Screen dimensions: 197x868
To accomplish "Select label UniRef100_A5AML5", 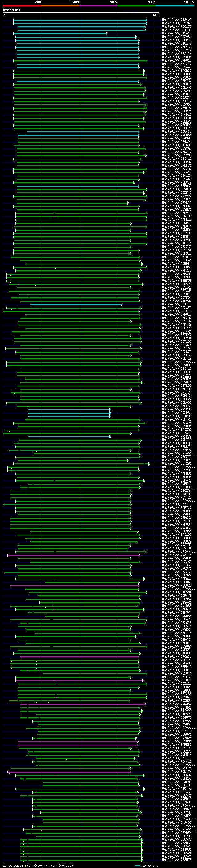I will [177, 84].
